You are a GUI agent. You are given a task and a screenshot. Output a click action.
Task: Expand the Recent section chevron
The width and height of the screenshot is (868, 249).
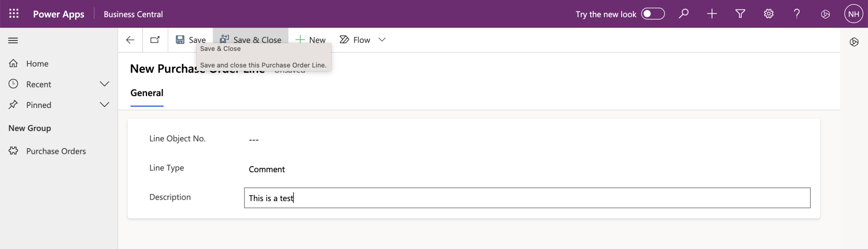pos(104,84)
